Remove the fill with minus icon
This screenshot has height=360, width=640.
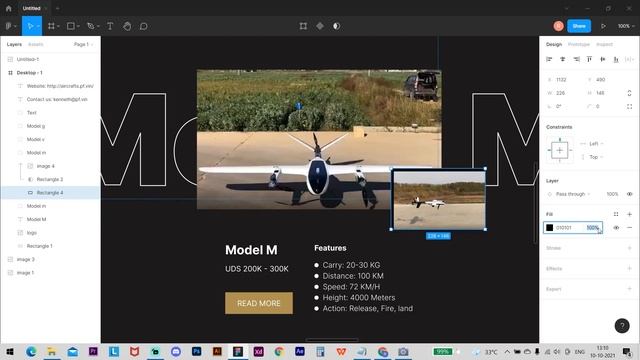coord(629,228)
